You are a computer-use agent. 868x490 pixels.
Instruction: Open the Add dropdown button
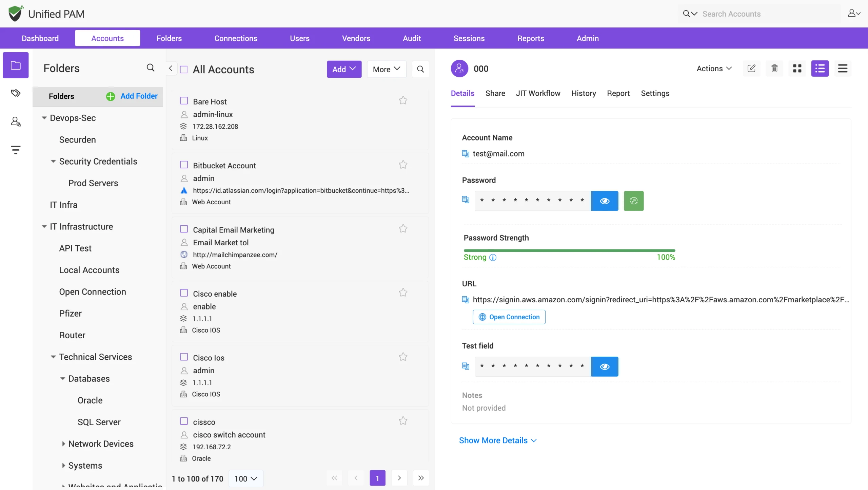pyautogui.click(x=344, y=69)
